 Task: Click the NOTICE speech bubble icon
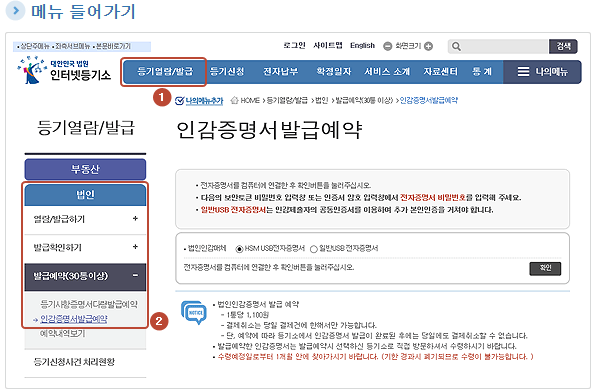click(194, 313)
